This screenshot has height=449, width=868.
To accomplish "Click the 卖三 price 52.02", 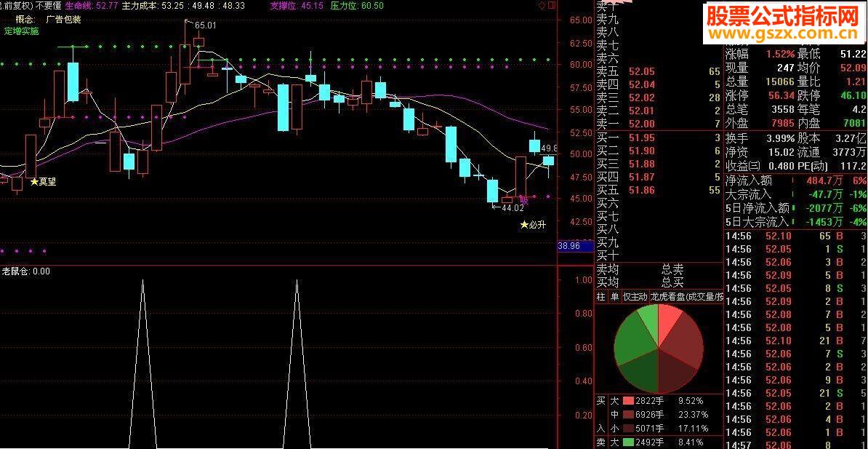I will click(x=642, y=98).
